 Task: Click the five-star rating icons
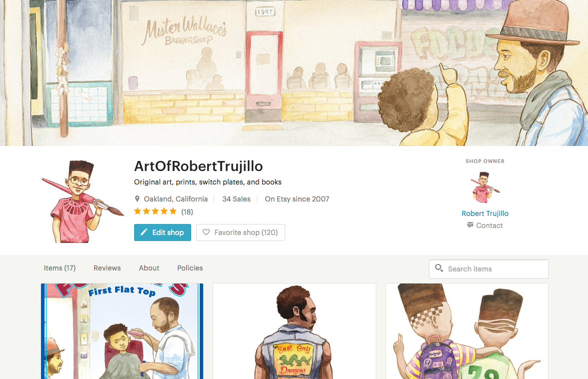click(x=155, y=211)
